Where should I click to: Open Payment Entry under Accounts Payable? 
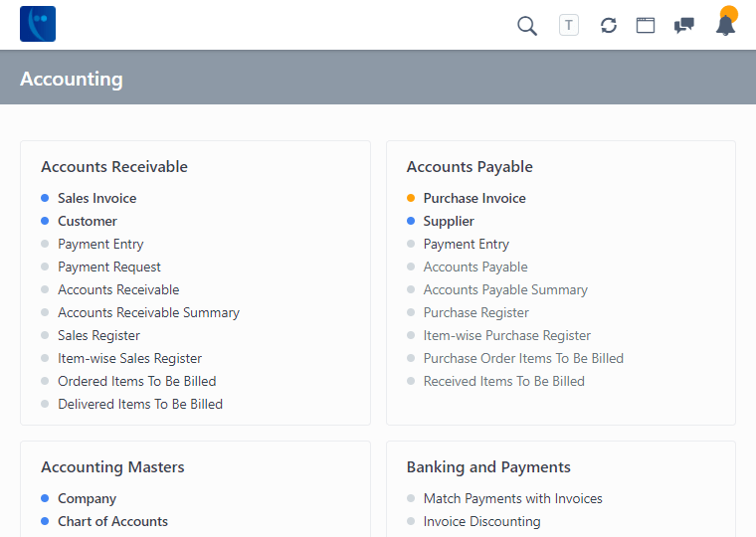[x=466, y=244]
